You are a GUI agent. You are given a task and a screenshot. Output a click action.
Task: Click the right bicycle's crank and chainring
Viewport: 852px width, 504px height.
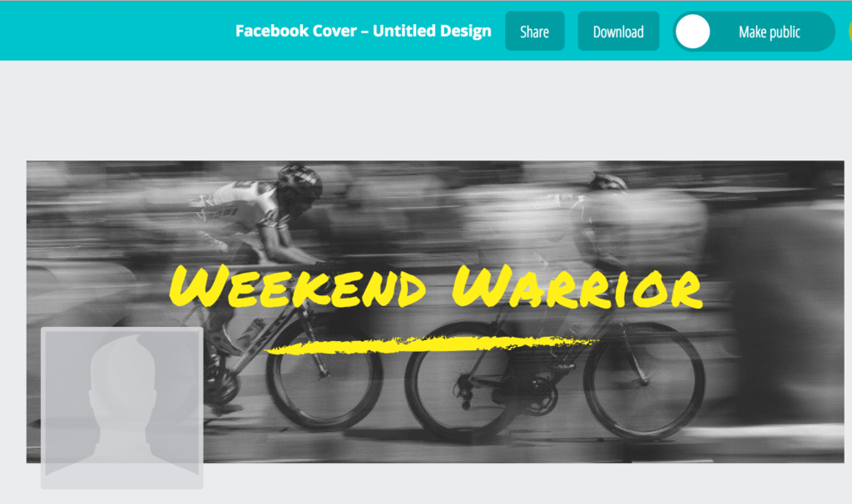(541, 397)
